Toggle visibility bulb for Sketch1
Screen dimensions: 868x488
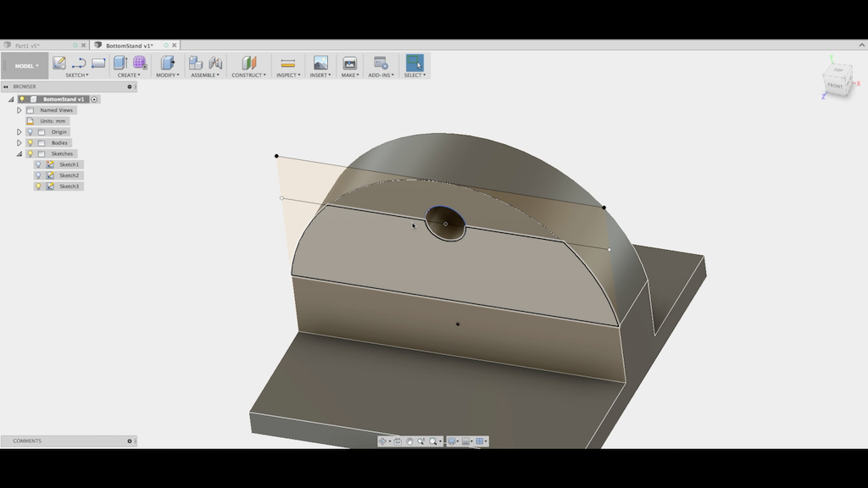(x=38, y=164)
